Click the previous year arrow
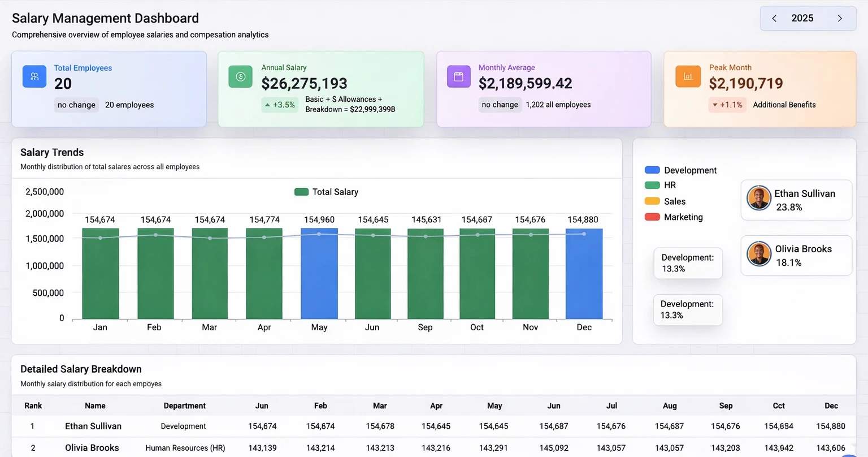The height and width of the screenshot is (457, 868). click(774, 18)
